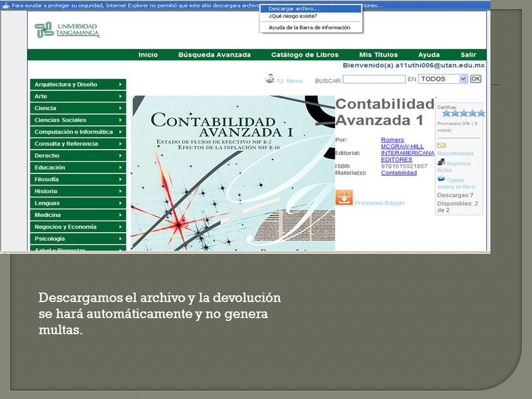Rate the book with the third star
Screen dimensions: 532x399
coord(463,114)
